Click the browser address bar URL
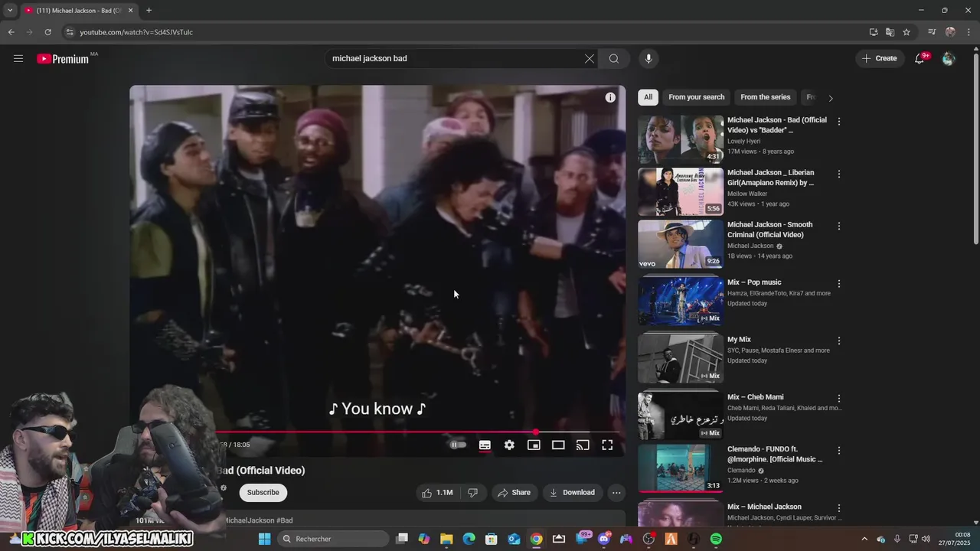 click(136, 32)
